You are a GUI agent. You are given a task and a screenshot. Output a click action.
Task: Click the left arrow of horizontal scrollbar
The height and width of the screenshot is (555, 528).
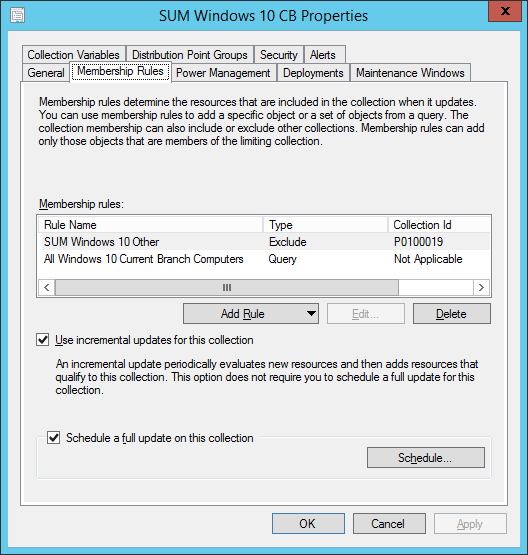pyautogui.click(x=47, y=287)
